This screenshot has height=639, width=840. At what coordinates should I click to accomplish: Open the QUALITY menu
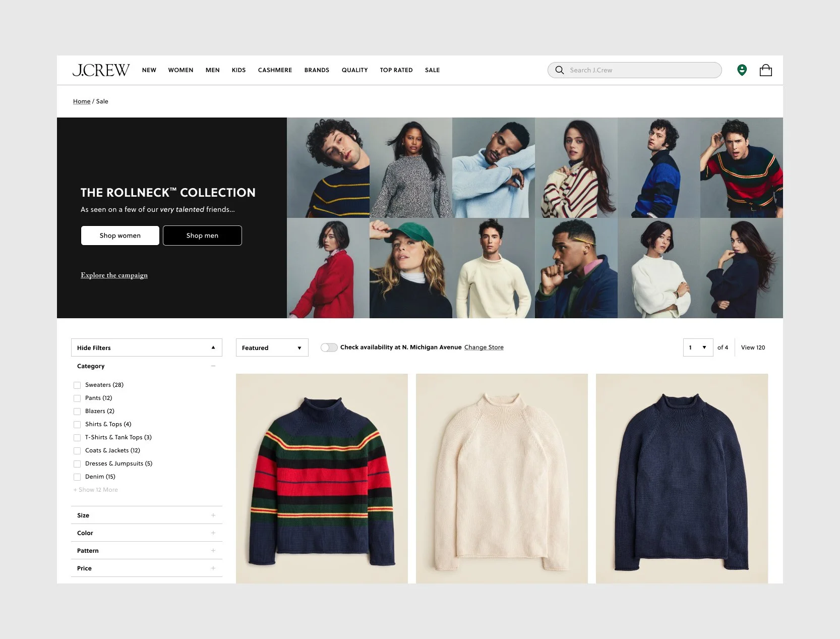point(354,70)
